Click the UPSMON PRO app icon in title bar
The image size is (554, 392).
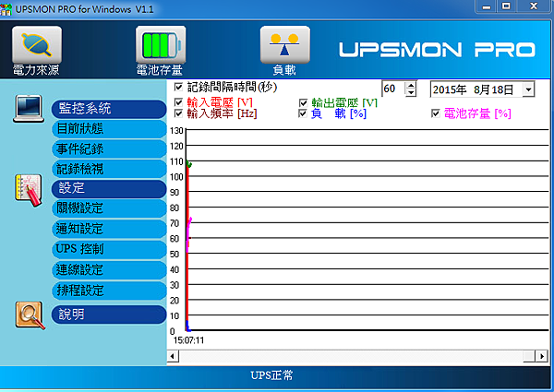[x=6, y=9]
